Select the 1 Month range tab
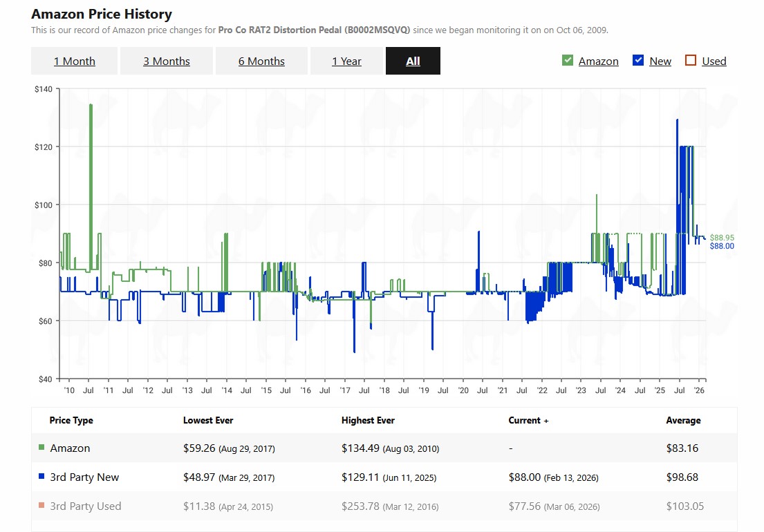Viewport: 764px width, 532px height. coord(74,61)
